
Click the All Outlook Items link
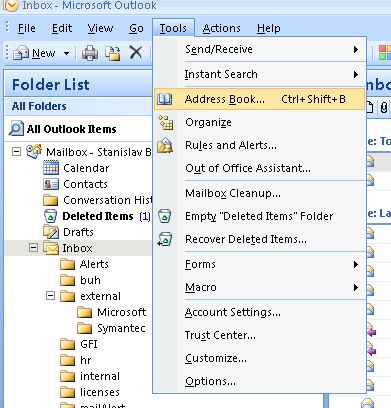[x=72, y=129]
